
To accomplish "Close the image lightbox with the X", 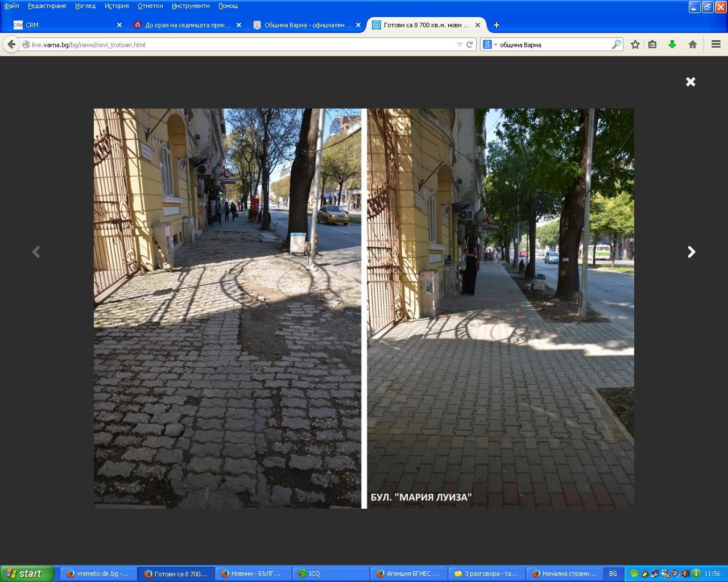I will [690, 82].
